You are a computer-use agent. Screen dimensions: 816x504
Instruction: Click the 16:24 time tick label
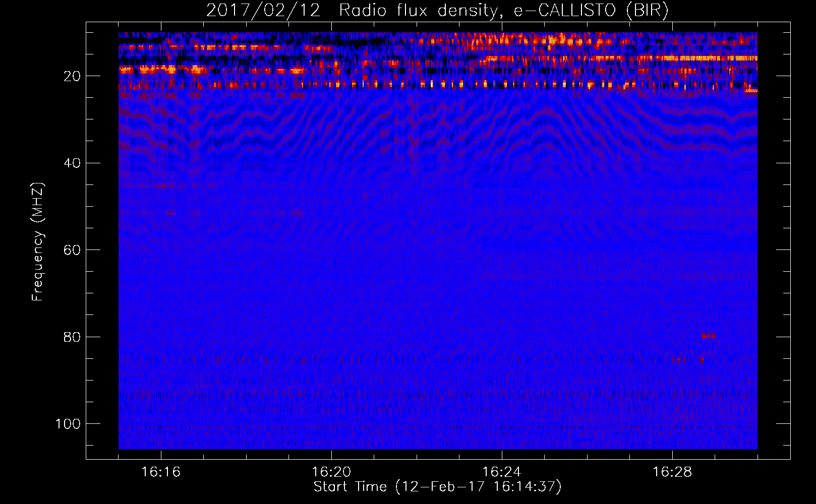[x=502, y=472]
